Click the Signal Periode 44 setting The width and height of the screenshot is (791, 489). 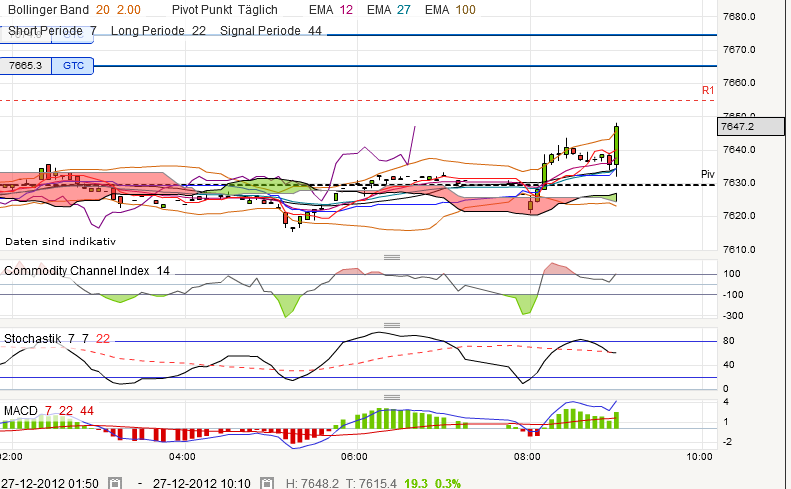point(271,31)
